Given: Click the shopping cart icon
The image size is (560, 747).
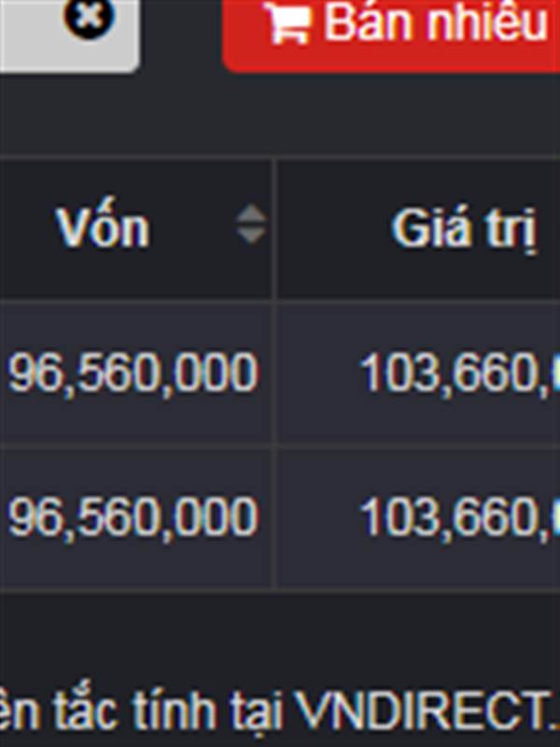Looking at the screenshot, I should click(287, 22).
